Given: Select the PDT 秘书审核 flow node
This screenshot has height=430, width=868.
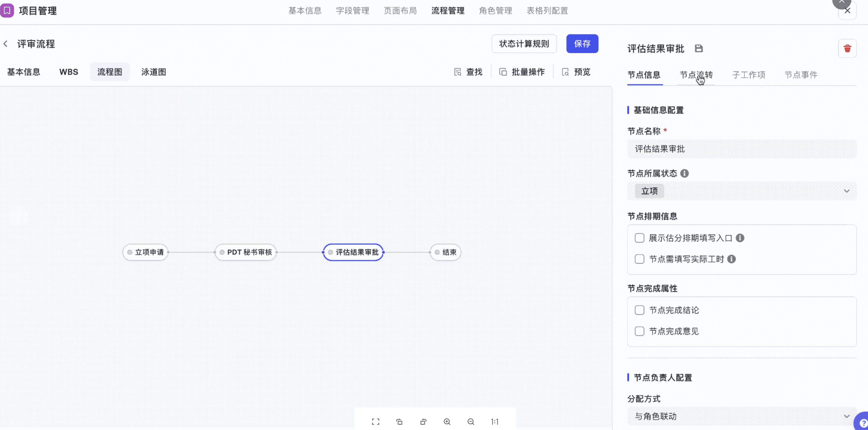Looking at the screenshot, I should pyautogui.click(x=246, y=252).
